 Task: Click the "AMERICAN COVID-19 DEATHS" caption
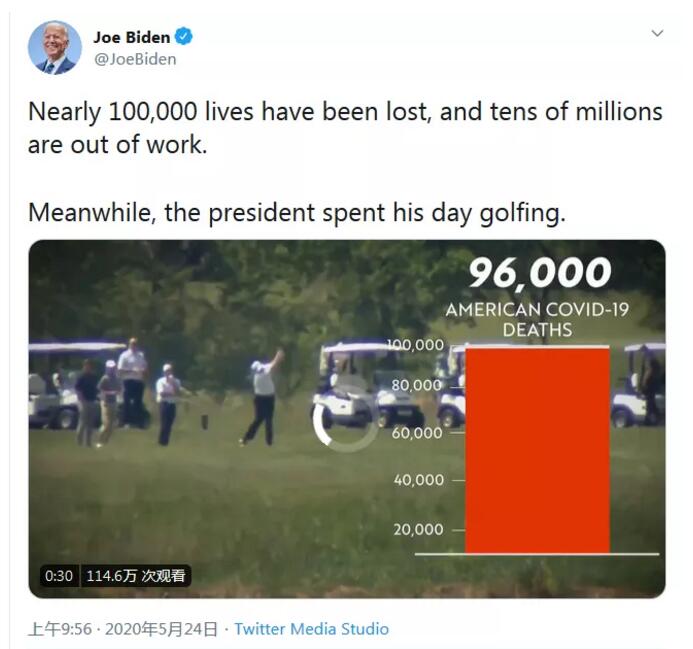538,319
